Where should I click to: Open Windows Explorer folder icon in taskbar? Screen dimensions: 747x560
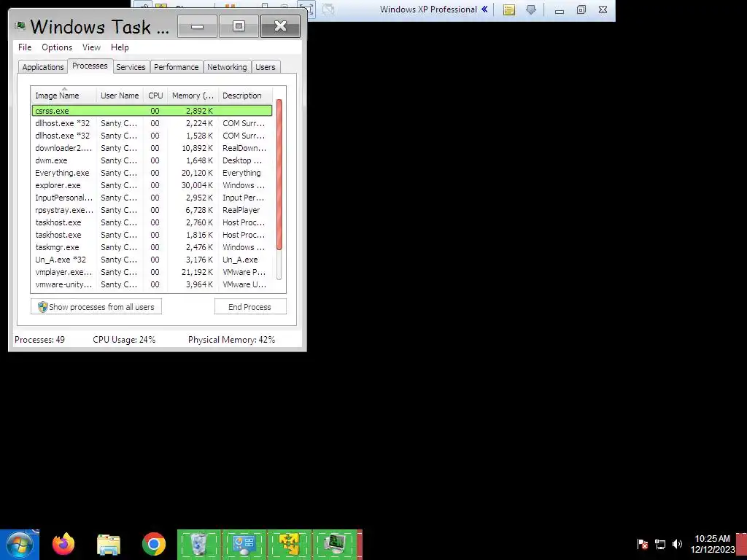109,544
